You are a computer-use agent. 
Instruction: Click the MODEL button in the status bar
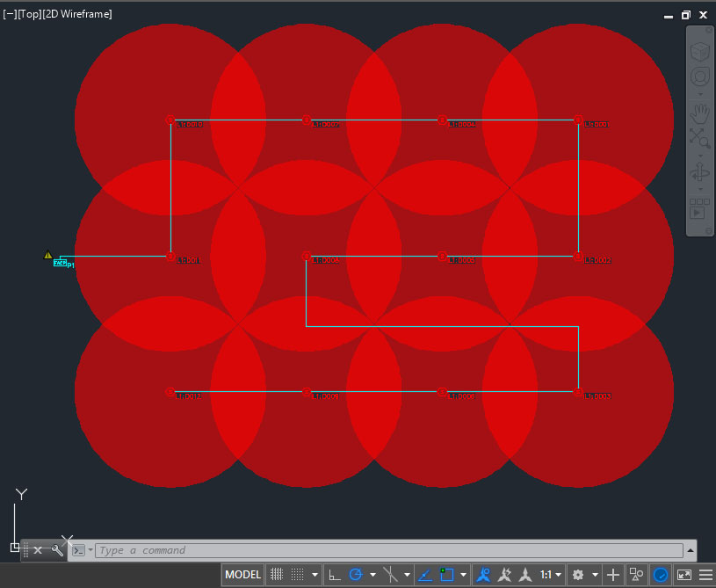(x=242, y=574)
